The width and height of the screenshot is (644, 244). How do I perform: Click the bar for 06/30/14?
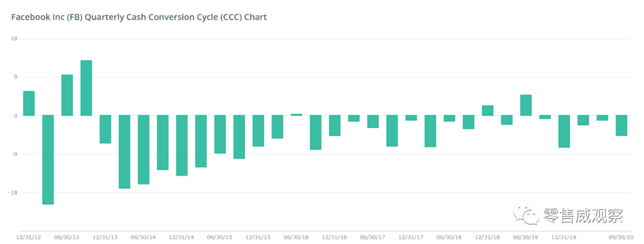click(144, 149)
